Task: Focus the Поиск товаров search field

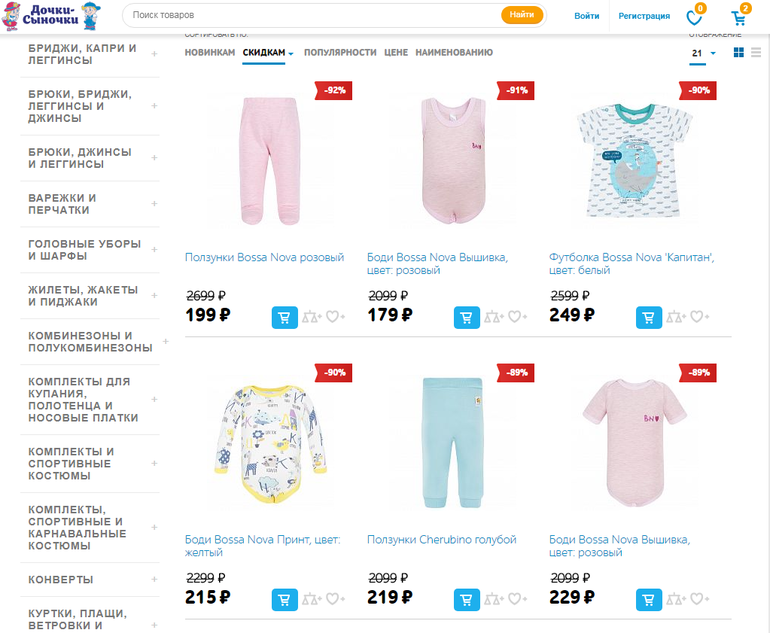Action: (x=314, y=15)
